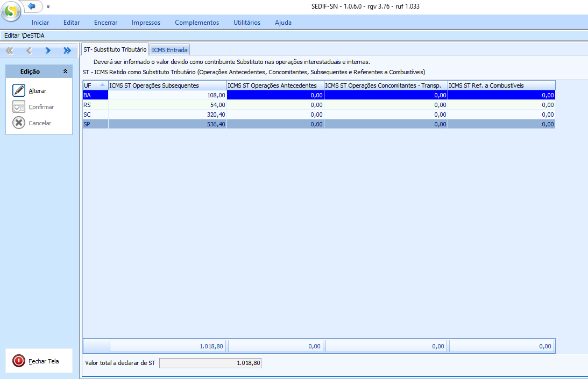Select the Alterar pencil icon
588x379 pixels.
19,90
